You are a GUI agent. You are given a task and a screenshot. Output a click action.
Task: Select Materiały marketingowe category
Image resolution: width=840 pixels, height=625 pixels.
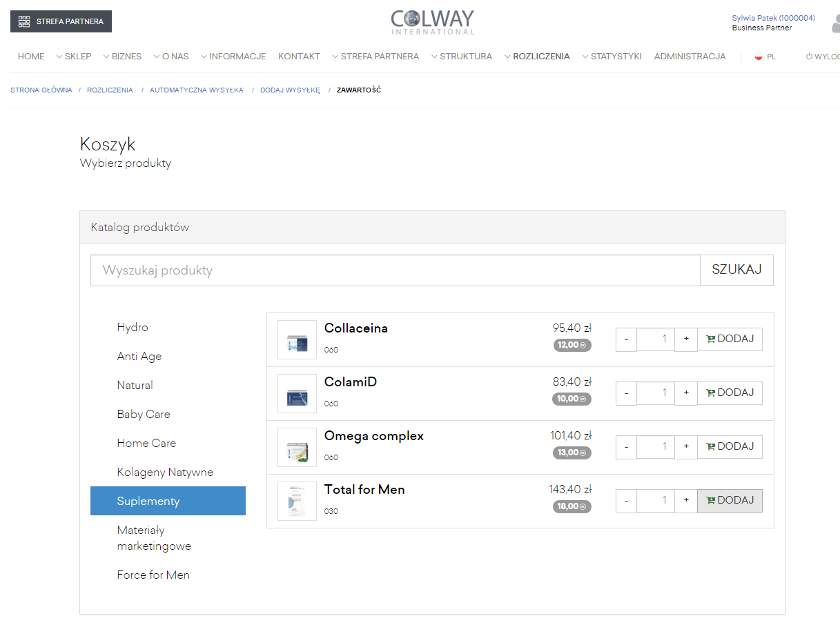tap(168, 538)
